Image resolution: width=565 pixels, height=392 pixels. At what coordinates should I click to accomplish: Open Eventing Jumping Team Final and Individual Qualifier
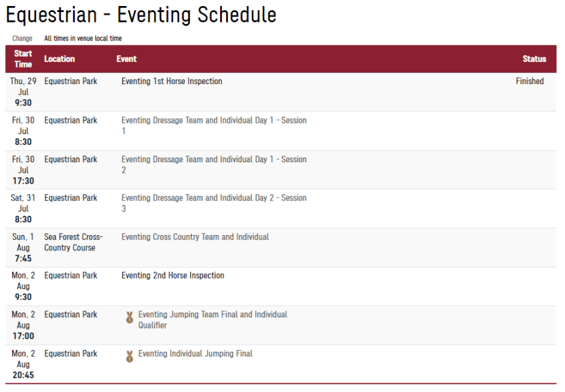coord(213,320)
